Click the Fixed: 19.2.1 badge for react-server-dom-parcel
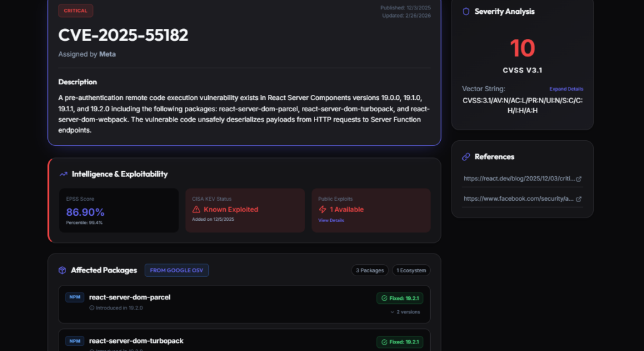 point(399,298)
